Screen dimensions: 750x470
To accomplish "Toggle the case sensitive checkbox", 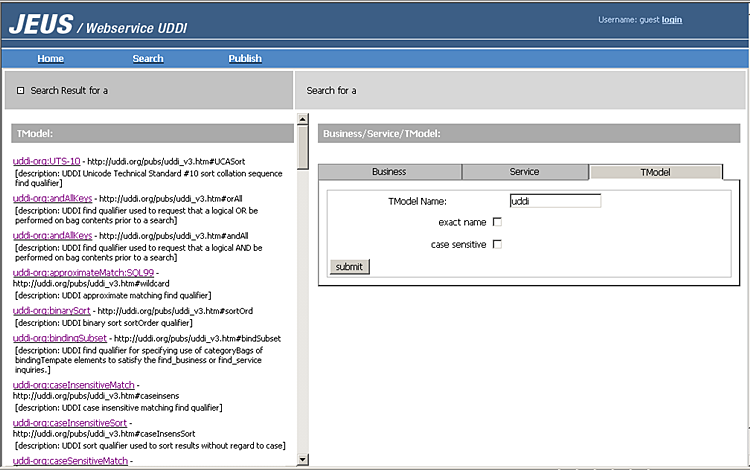I will 497,244.
